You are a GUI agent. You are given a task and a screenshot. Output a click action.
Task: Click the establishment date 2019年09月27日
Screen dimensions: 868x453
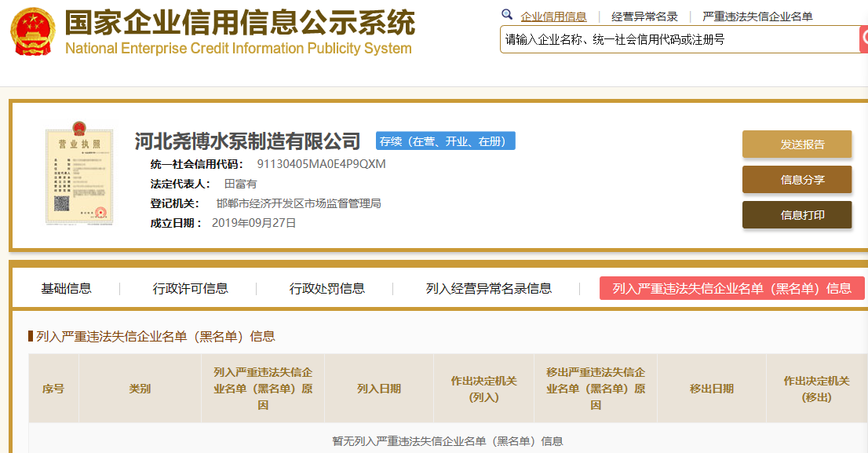pos(254,223)
